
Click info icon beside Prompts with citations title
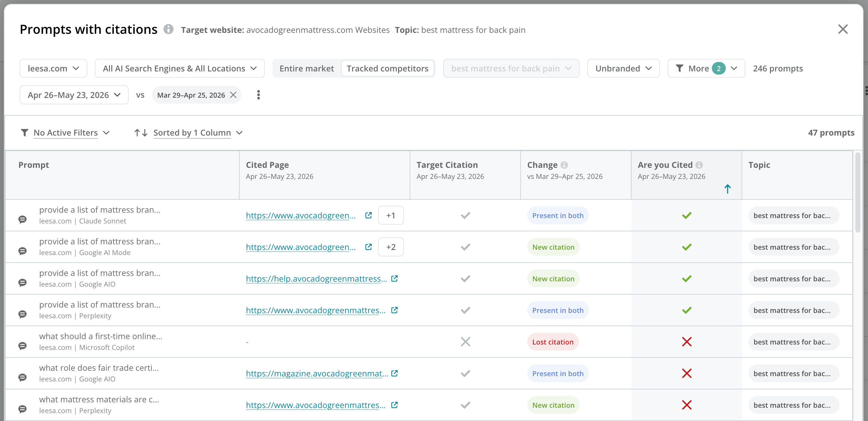[x=168, y=29]
